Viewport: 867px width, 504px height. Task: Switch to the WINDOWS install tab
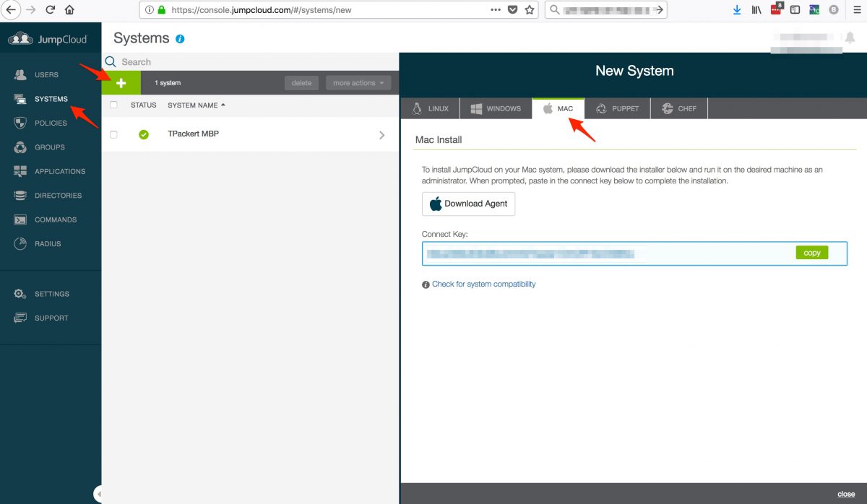click(496, 108)
